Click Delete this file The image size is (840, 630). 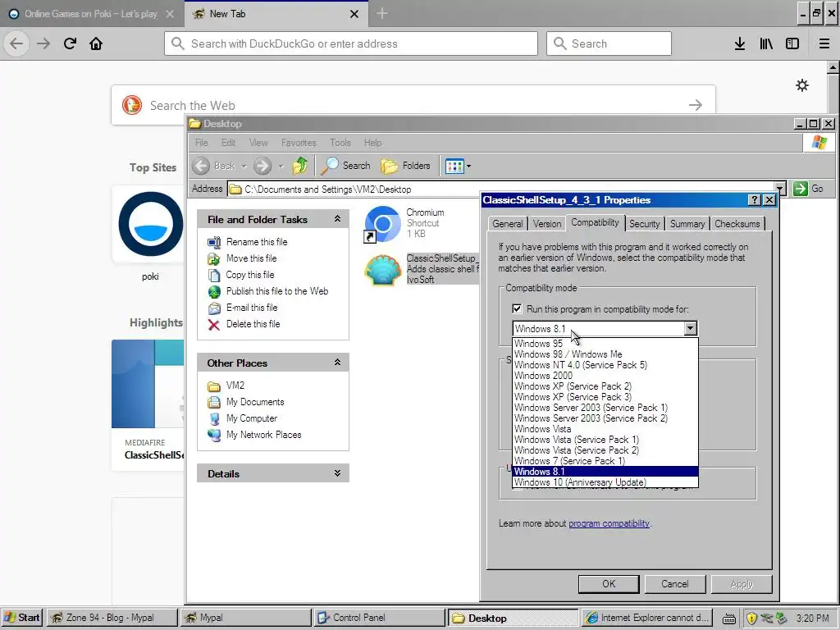click(x=253, y=324)
